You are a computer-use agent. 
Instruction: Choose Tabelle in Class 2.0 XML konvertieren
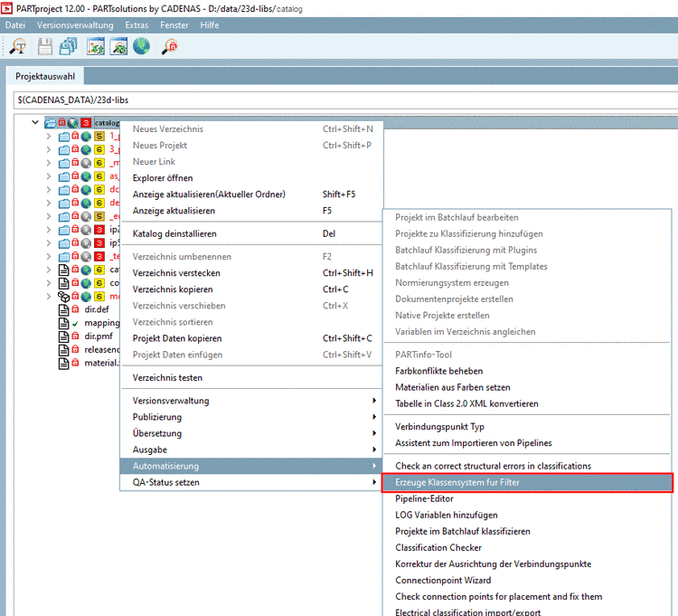click(x=527, y=403)
